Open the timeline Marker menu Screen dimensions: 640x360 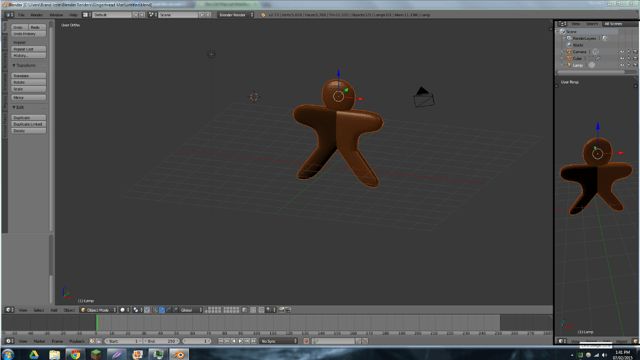click(39, 341)
